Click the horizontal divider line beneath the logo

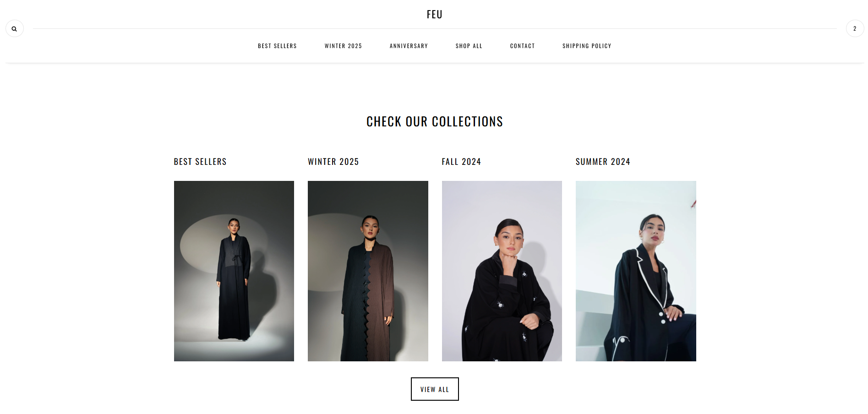click(x=435, y=28)
